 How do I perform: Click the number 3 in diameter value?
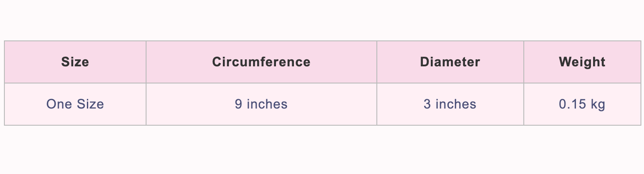click(x=427, y=104)
